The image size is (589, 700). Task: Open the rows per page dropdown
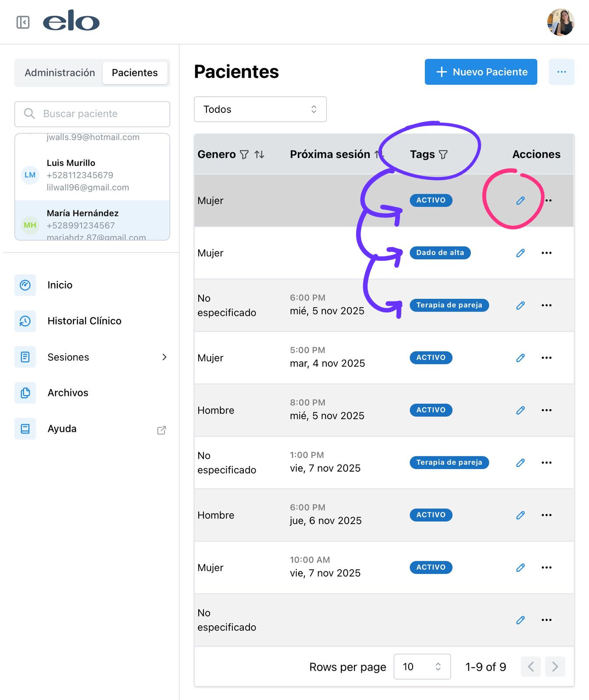tap(422, 667)
